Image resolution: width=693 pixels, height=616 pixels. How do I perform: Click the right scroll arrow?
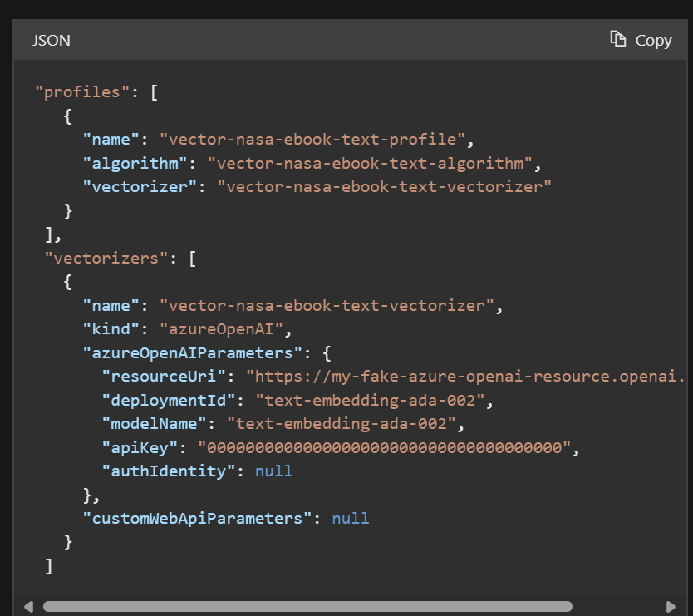coord(671,606)
